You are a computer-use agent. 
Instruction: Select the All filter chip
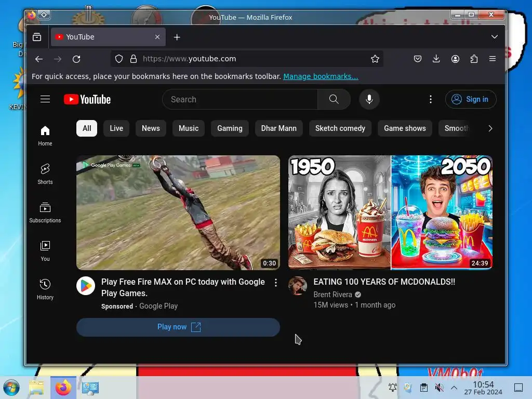point(87,128)
